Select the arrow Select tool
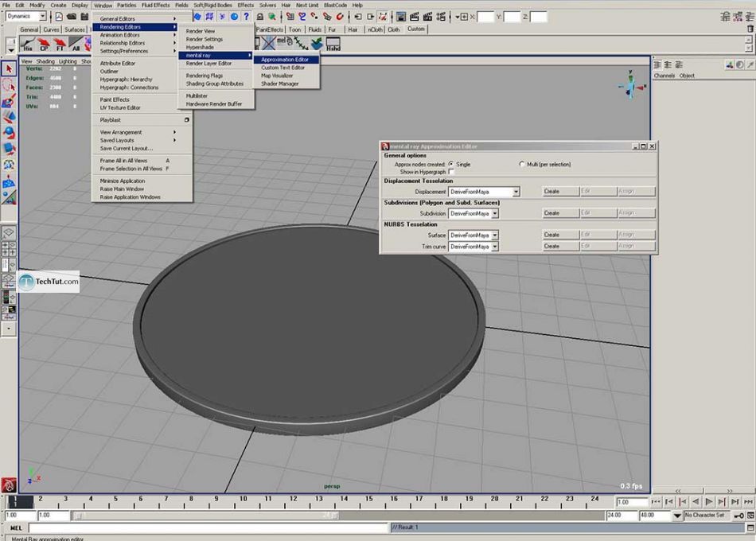 (9, 69)
